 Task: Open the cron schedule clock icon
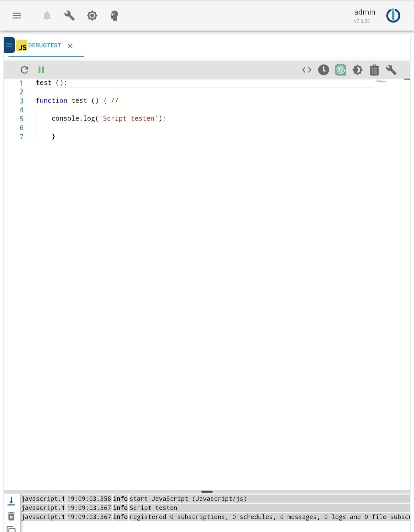click(x=324, y=70)
